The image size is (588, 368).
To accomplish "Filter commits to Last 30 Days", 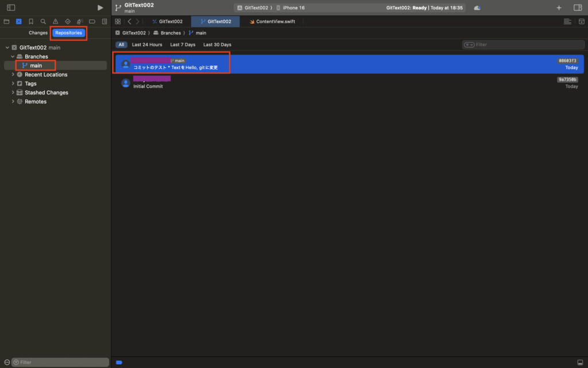I will coord(217,45).
